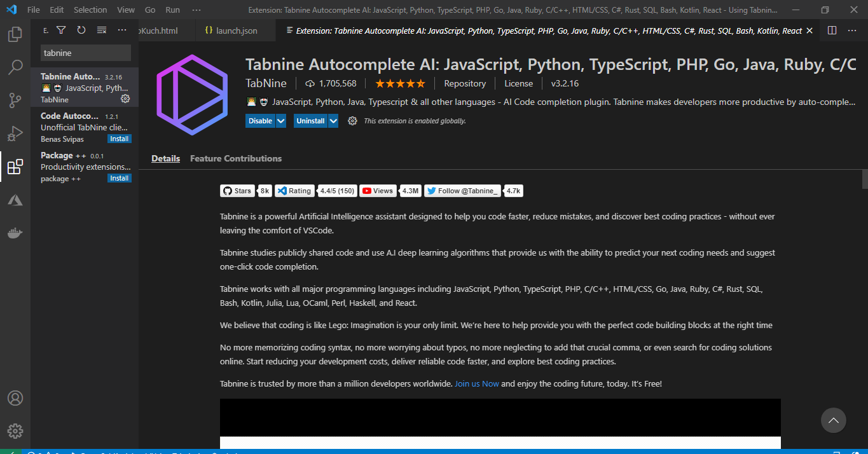The image size is (868, 454).
Task: Open the Run and Debug view
Action: pos(15,134)
